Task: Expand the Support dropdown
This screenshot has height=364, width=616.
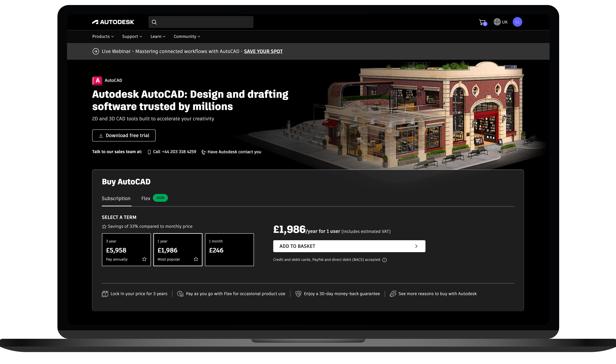Action: (132, 37)
